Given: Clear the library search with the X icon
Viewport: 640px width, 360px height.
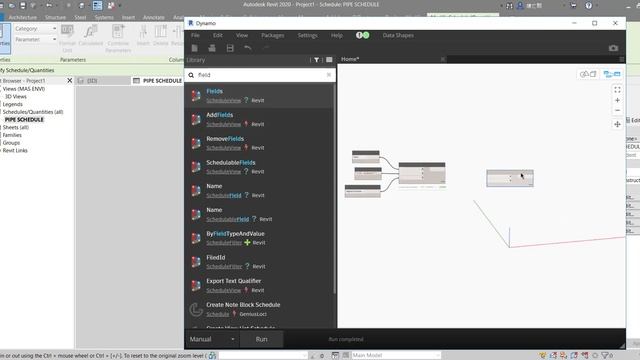Looking at the screenshot, I should [329, 75].
